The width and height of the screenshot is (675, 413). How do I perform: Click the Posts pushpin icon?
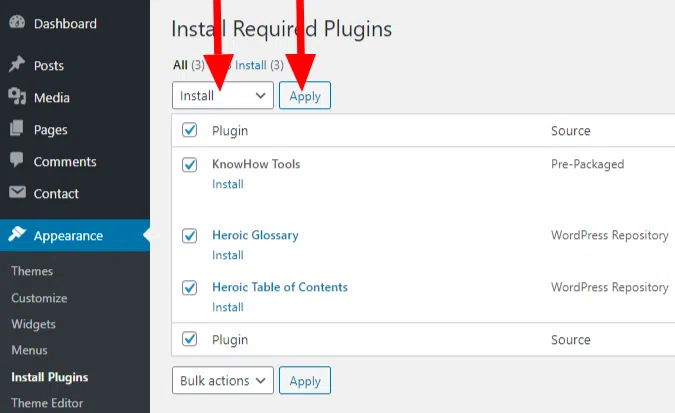click(17, 65)
